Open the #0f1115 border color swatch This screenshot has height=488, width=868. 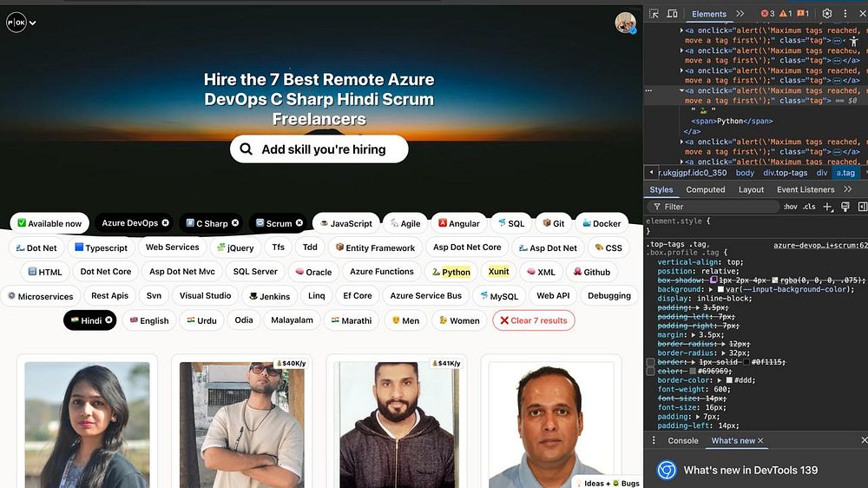pos(746,362)
